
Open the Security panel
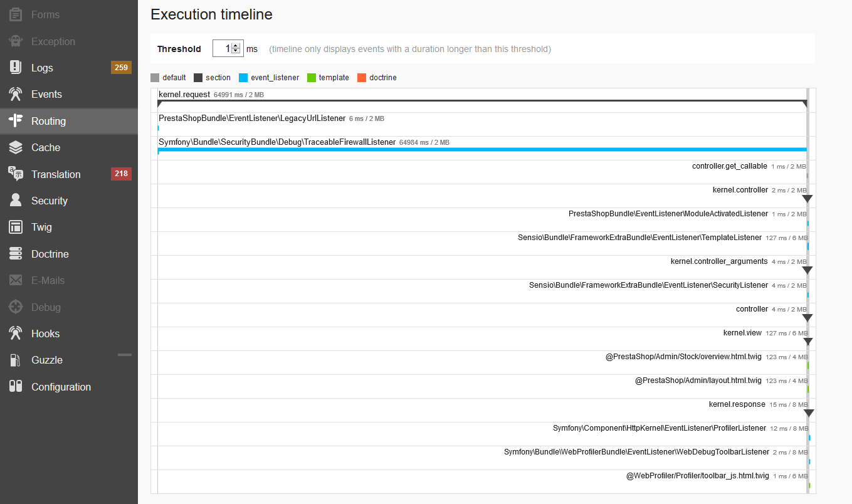tap(69, 201)
